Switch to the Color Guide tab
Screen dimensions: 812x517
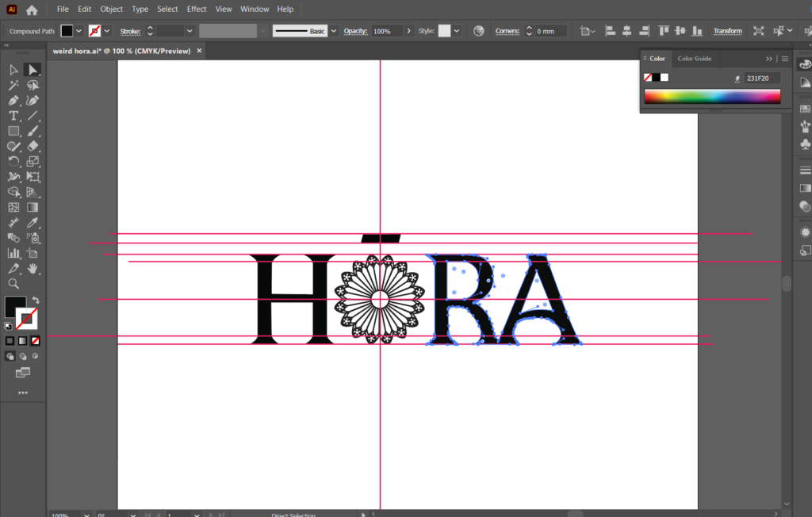(x=694, y=59)
